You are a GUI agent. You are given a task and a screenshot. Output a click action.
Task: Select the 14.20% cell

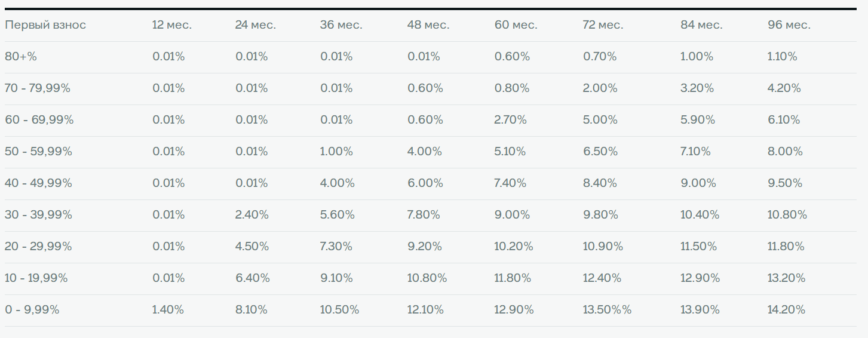coord(786,310)
